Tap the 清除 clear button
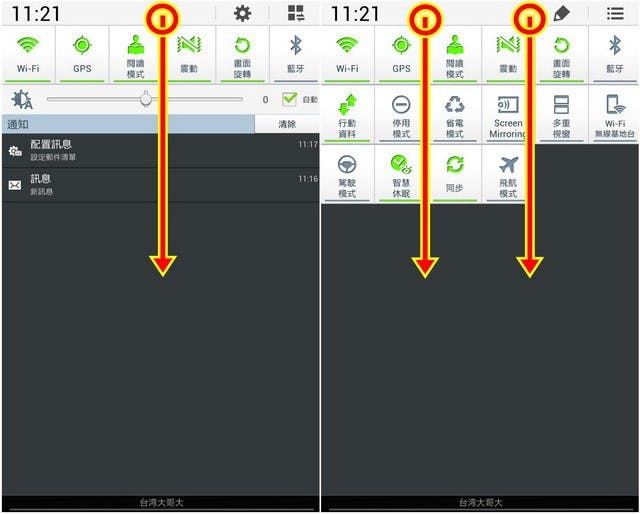 [287, 124]
